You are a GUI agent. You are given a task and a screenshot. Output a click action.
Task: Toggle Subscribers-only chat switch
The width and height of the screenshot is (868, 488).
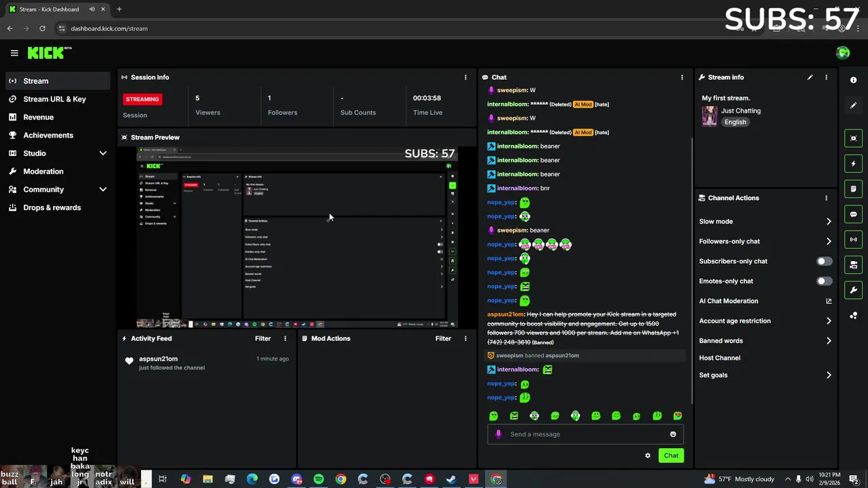coord(824,261)
